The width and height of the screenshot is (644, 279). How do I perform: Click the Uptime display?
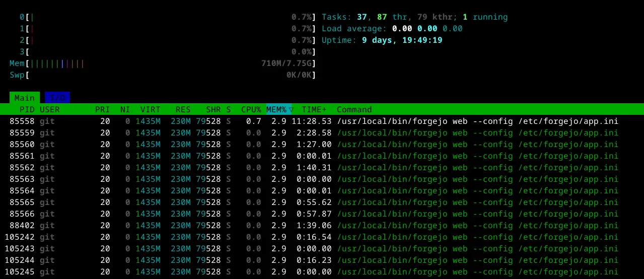(x=382, y=40)
